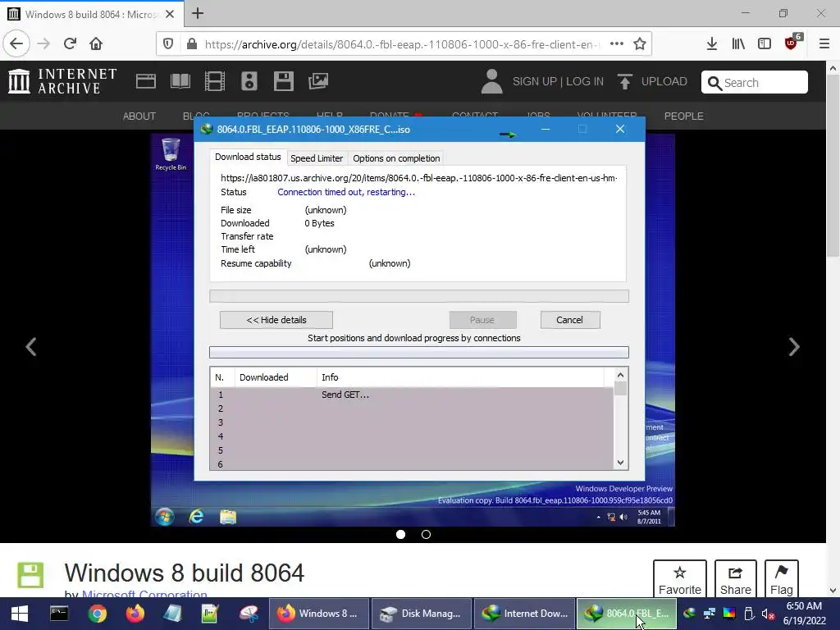This screenshot has width=840, height=630.
Task: Click the Firefox address bar URL
Action: pos(402,44)
